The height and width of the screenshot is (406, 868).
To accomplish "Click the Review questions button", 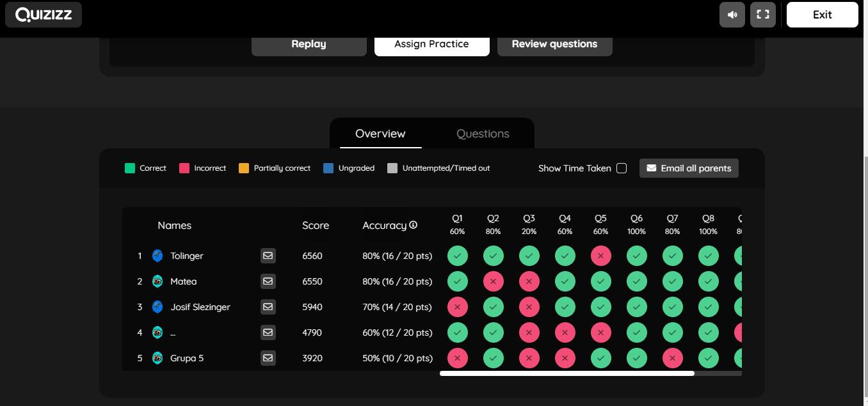I will [554, 44].
